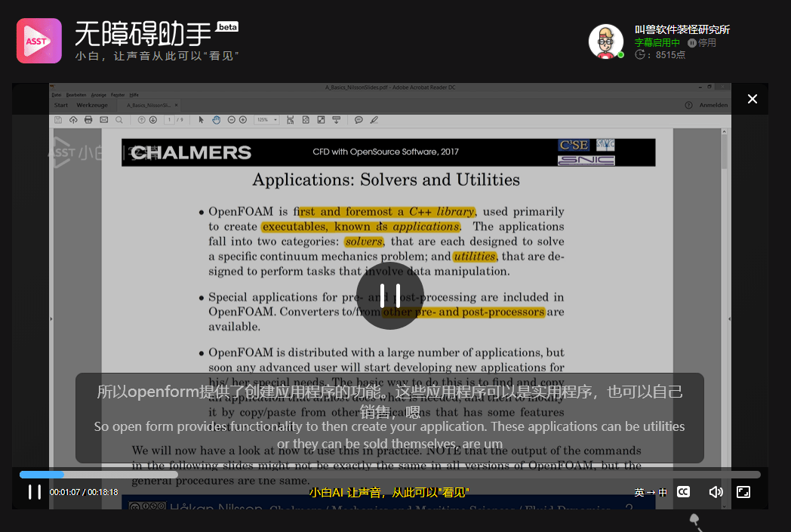Switch to the Werkzeuge tab in Acrobat

pyautogui.click(x=92, y=106)
